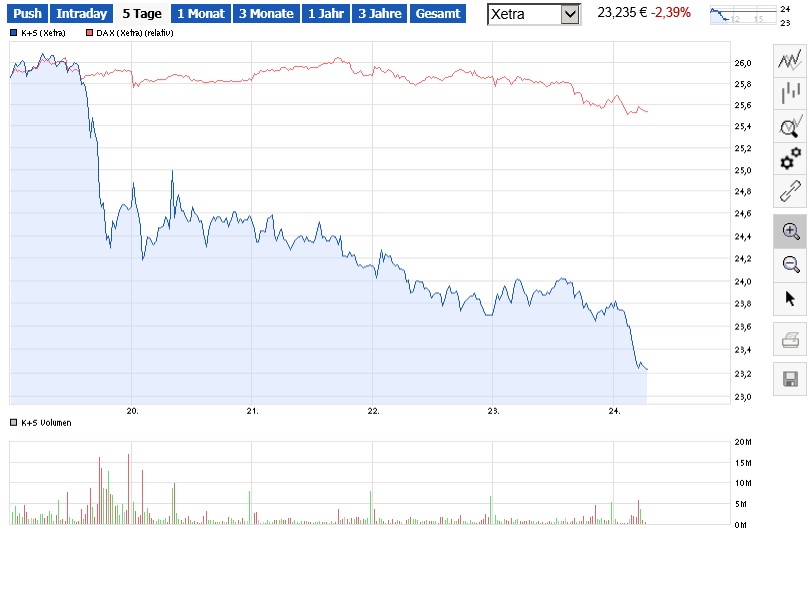Open the chart analysis magnifier icon
Screen dimensions: 812x614
[x=790, y=126]
